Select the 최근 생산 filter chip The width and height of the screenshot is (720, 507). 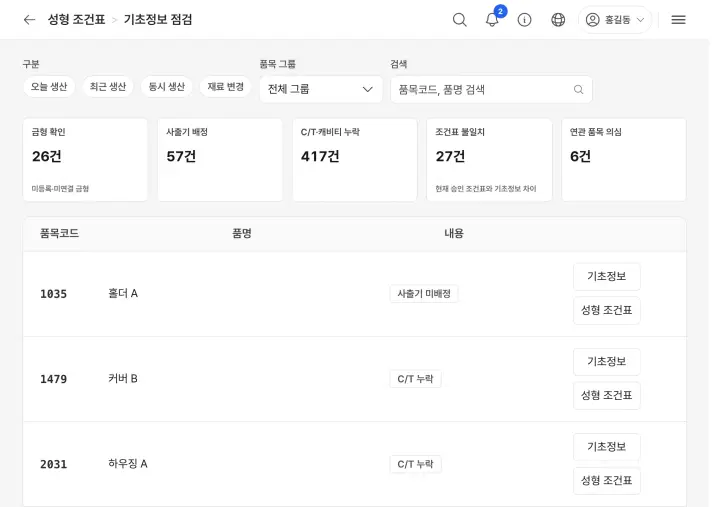pos(108,86)
